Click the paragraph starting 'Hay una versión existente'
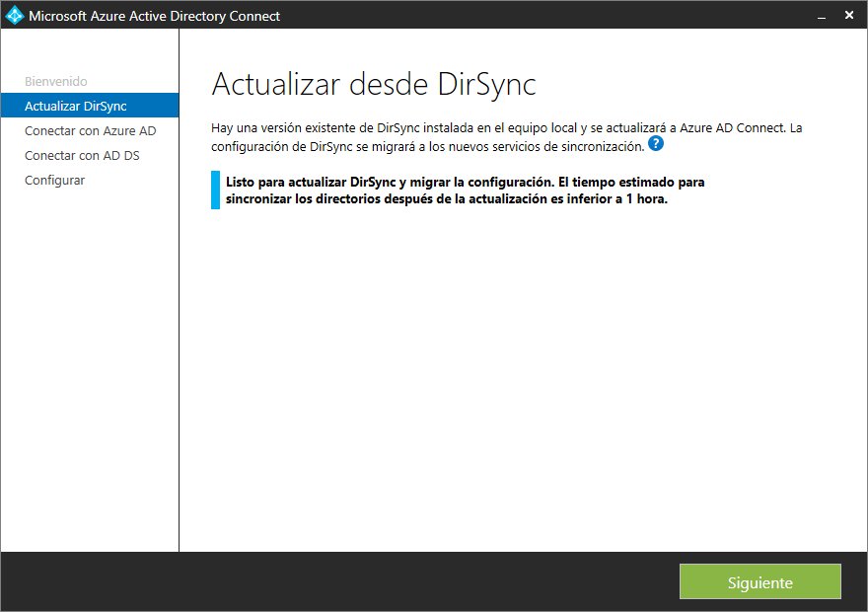 (507, 137)
